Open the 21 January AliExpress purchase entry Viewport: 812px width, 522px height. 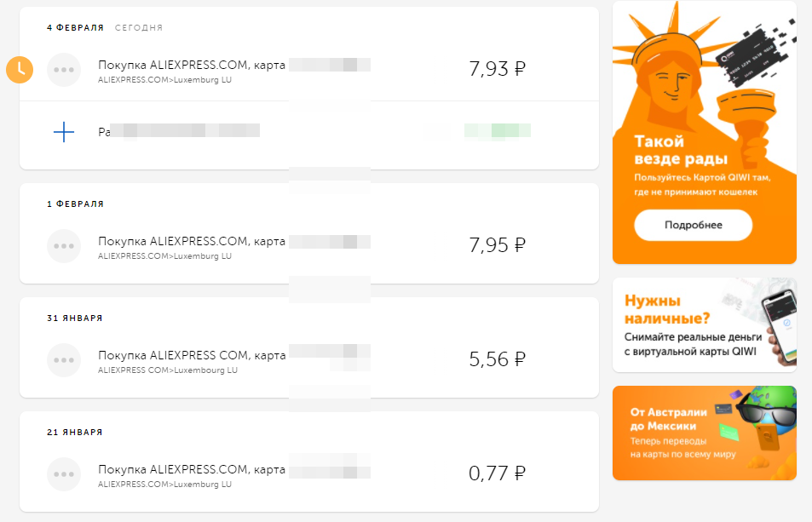tap(309, 473)
